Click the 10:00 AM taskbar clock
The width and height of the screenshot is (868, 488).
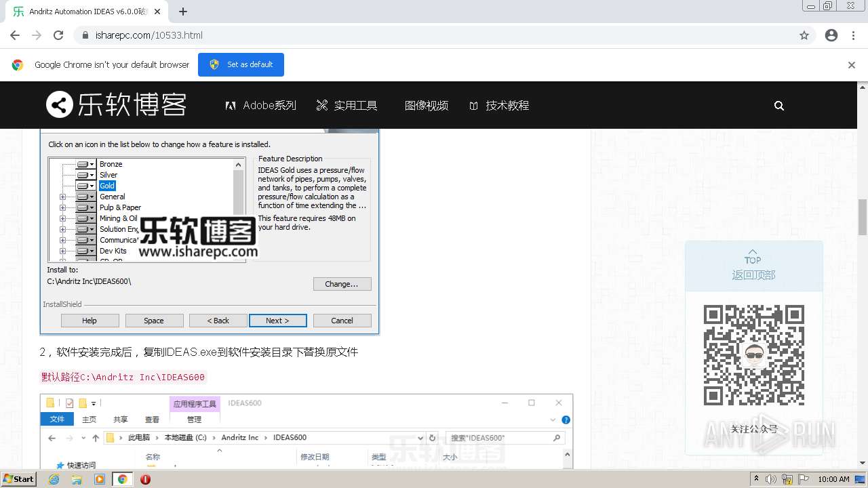833,479
